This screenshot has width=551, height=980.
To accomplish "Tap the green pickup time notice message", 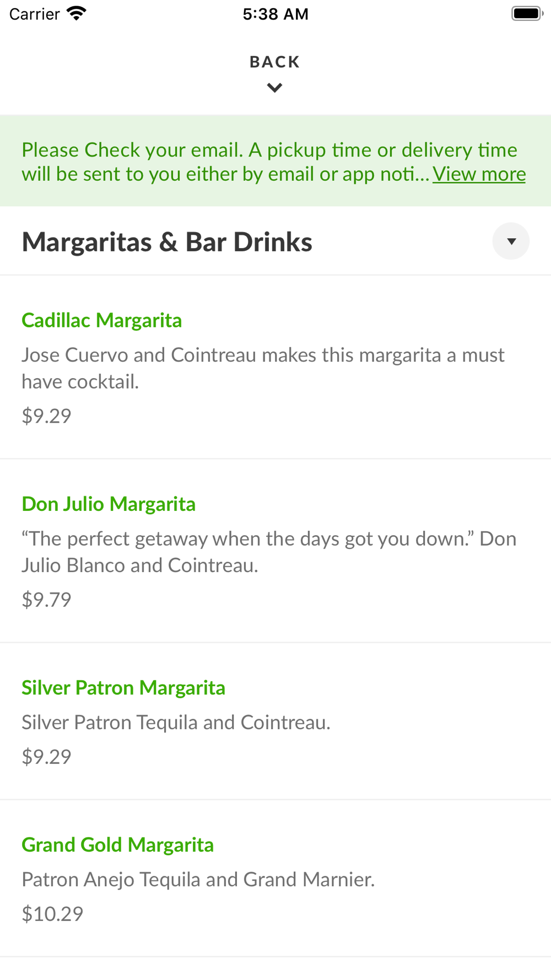I will click(x=269, y=161).
